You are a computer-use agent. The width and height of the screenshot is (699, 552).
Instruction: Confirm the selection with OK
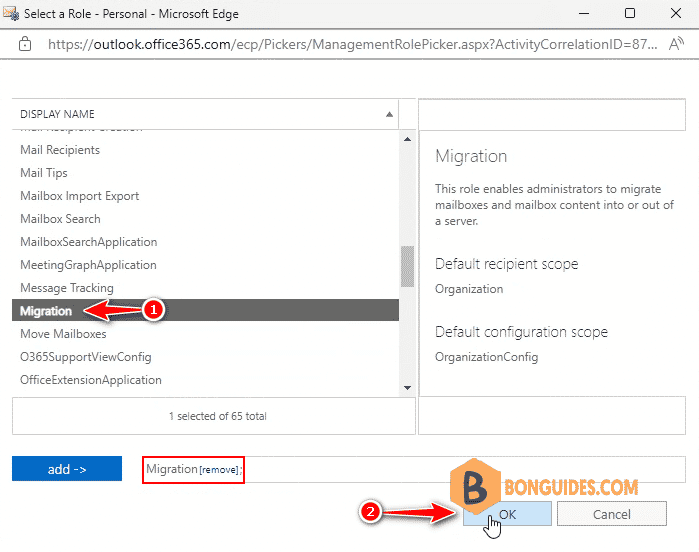(507, 514)
